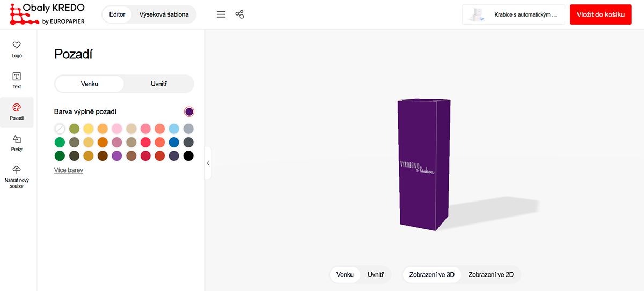Open the Pozadí palette icon
This screenshot has width=644, height=291.
tap(17, 108)
